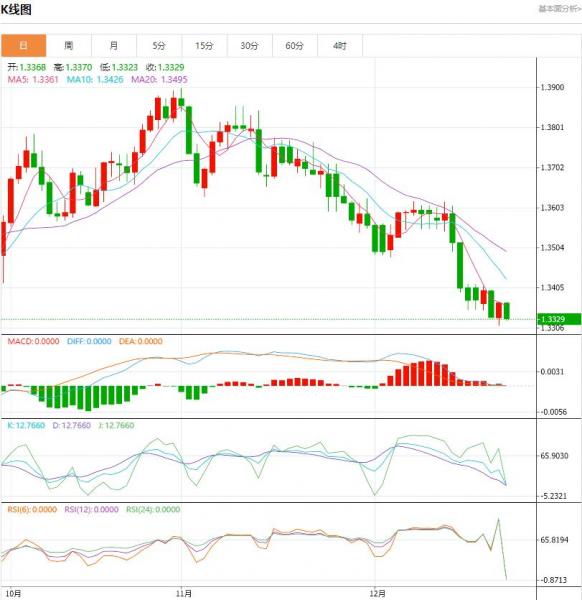Open the 5分 minute chart tab

point(159,46)
